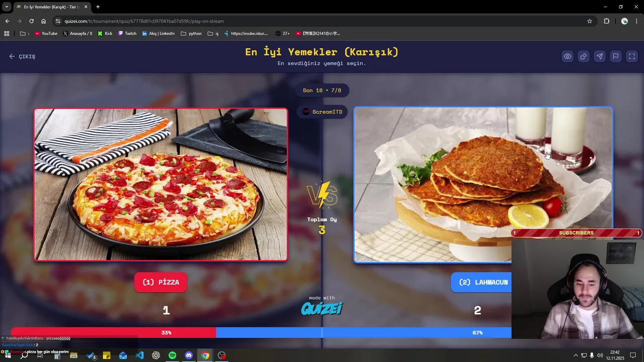Select the En İyi Yemekler (Karışık) tab
This screenshot has height=362, width=644.
[x=52, y=7]
